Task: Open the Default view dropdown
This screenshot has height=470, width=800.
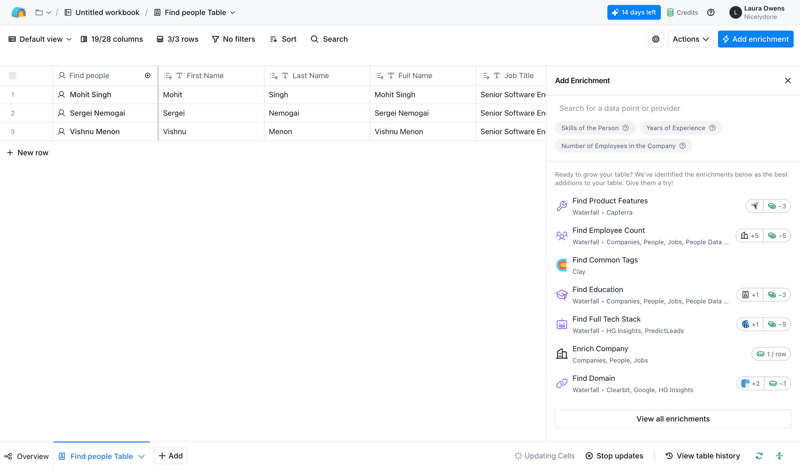Action: tap(40, 39)
